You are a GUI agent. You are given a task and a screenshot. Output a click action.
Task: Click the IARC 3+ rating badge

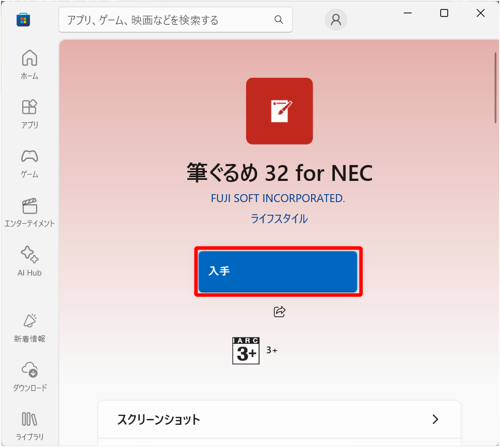pyautogui.click(x=246, y=351)
